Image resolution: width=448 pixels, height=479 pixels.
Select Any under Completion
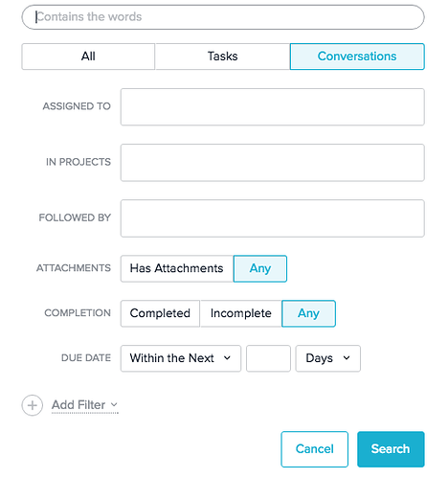coord(308,313)
